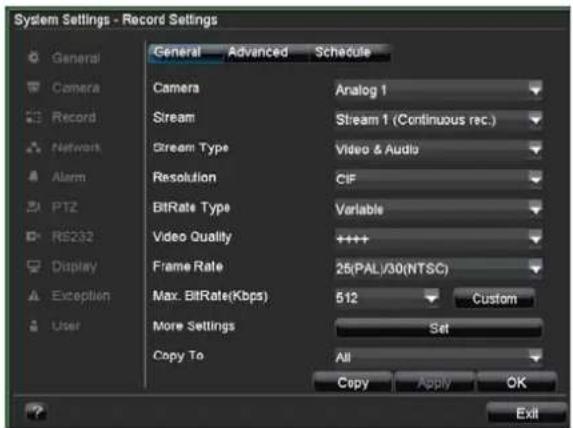The height and width of the screenshot is (428, 573).
Task: Open the Stream dropdown showing Stream 1
Action: (x=438, y=120)
